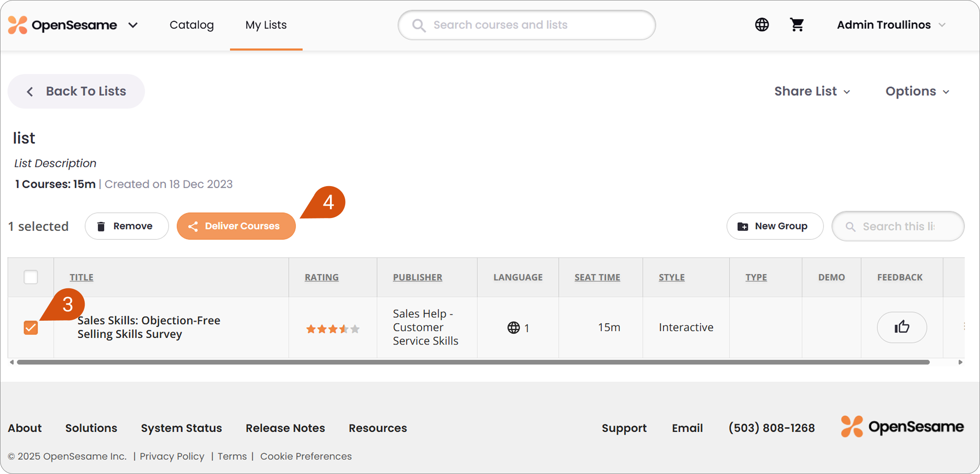Click the star rating of the course
The width and height of the screenshot is (980, 474).
tap(333, 329)
